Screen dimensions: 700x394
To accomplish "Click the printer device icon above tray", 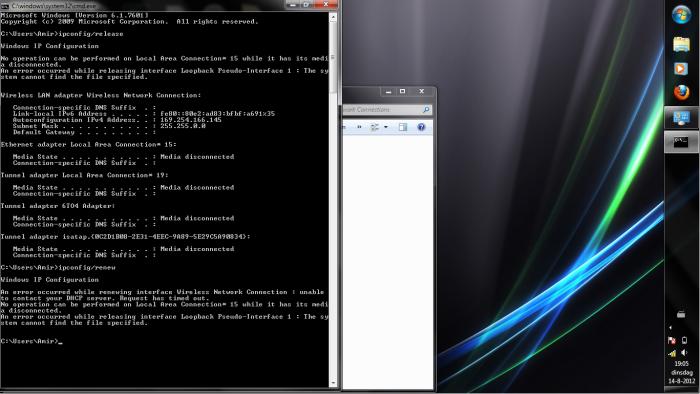I will (x=681, y=314).
